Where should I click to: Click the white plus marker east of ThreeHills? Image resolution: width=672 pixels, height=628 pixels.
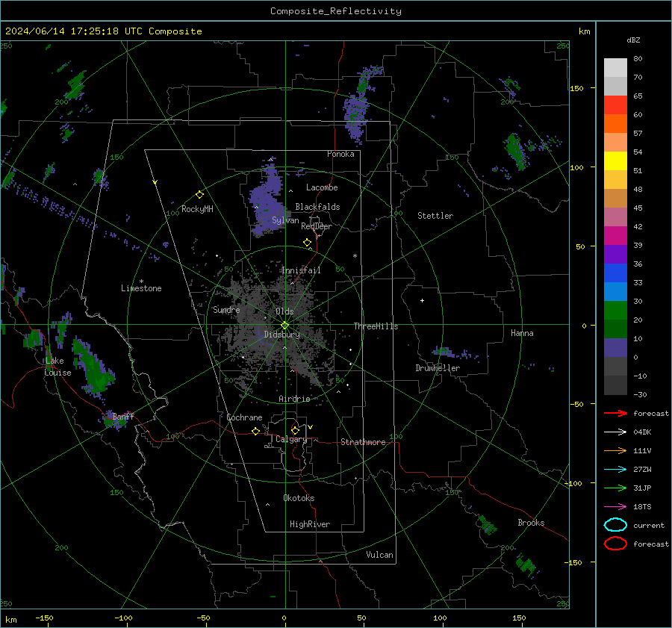coord(422,300)
